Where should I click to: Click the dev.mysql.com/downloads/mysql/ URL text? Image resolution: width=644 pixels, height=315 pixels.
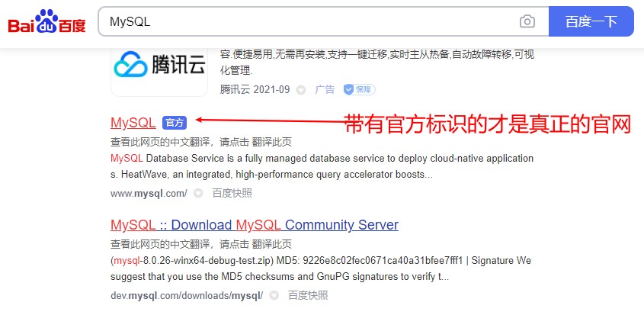[x=187, y=295]
